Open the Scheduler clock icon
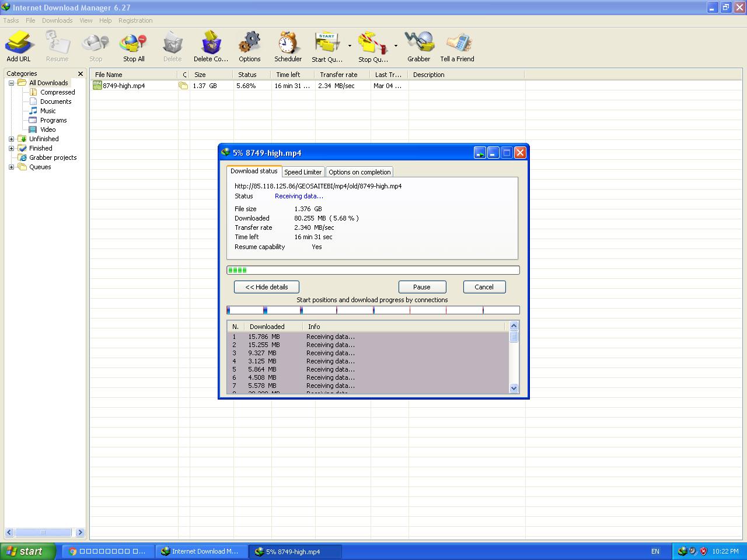 [288, 47]
